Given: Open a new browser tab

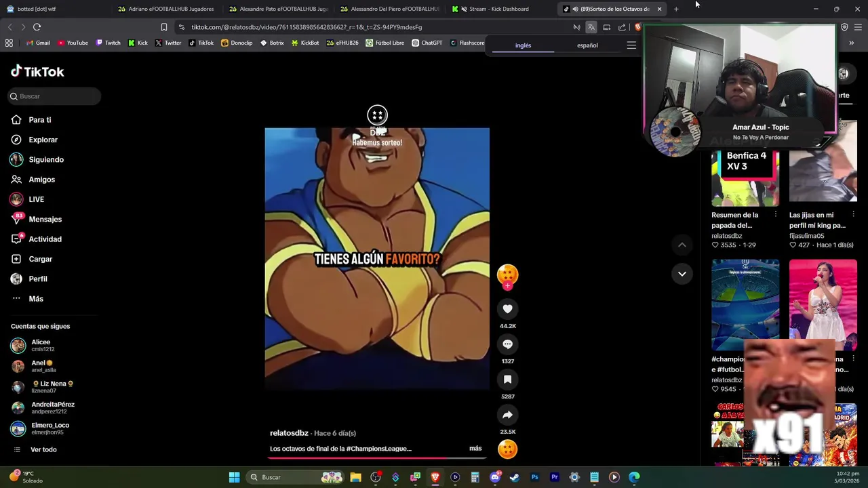Looking at the screenshot, I should point(676,9).
